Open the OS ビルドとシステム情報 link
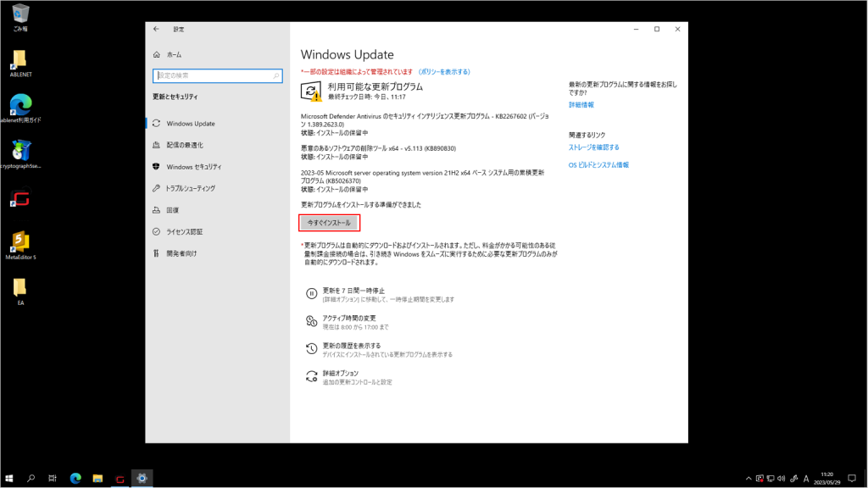 [x=598, y=165]
